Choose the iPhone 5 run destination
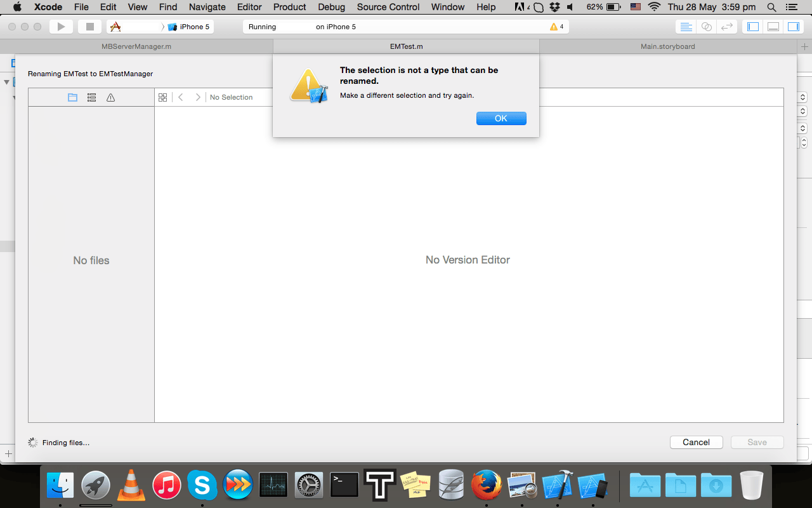The height and width of the screenshot is (508, 812). click(188, 27)
